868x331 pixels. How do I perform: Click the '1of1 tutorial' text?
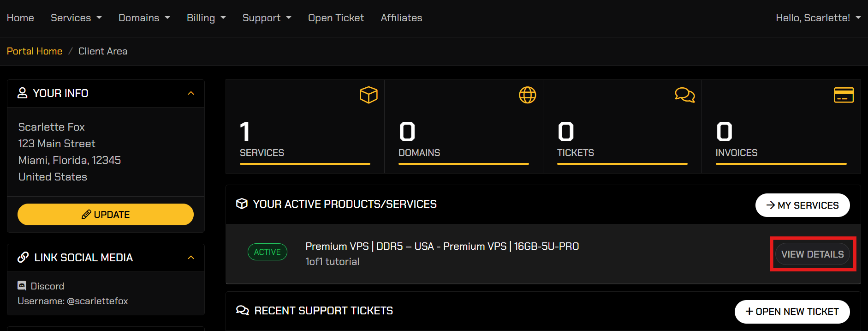[x=332, y=261]
